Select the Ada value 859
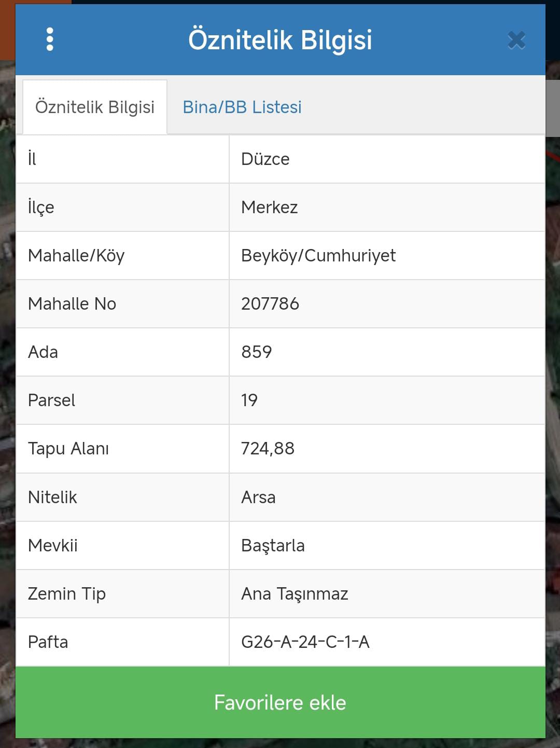This screenshot has width=560, height=748. (257, 352)
